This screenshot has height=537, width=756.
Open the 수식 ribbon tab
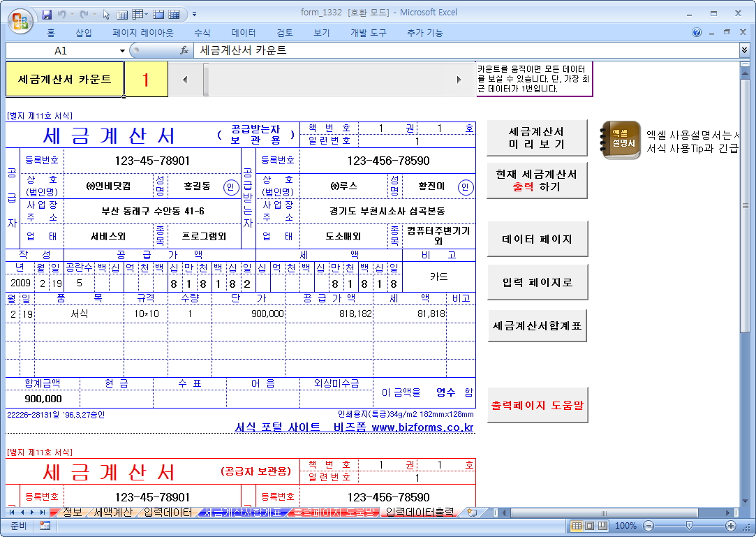pyautogui.click(x=202, y=33)
